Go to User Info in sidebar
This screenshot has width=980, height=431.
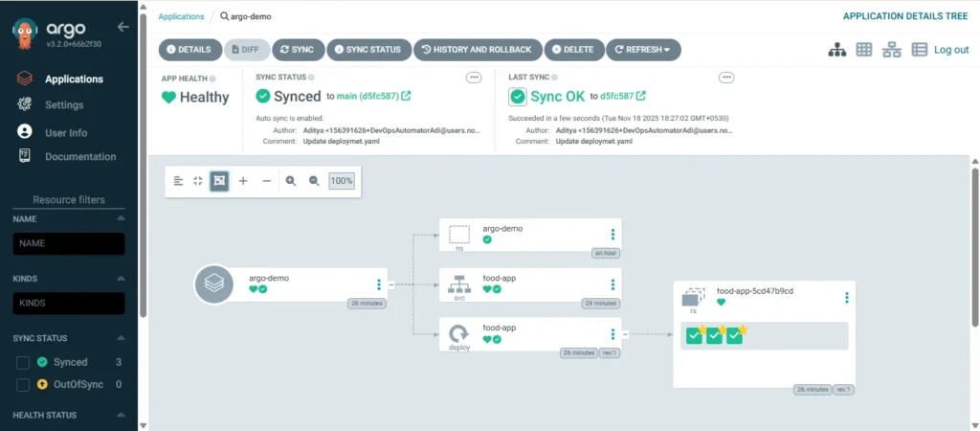click(x=66, y=132)
